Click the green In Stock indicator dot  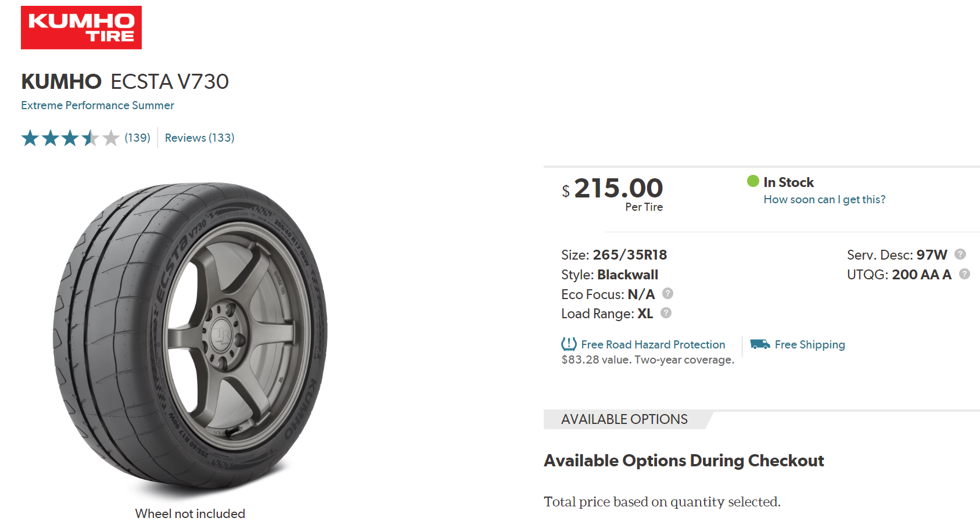(x=753, y=181)
